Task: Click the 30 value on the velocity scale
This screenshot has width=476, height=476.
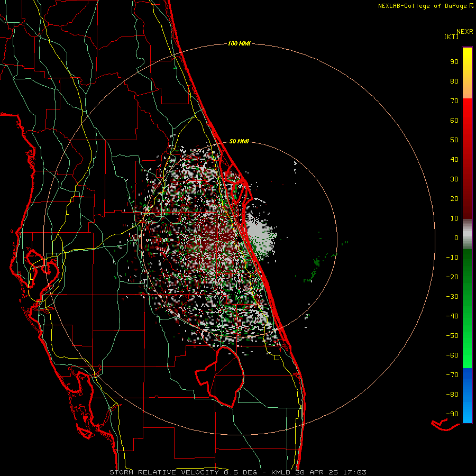Action: [454, 179]
